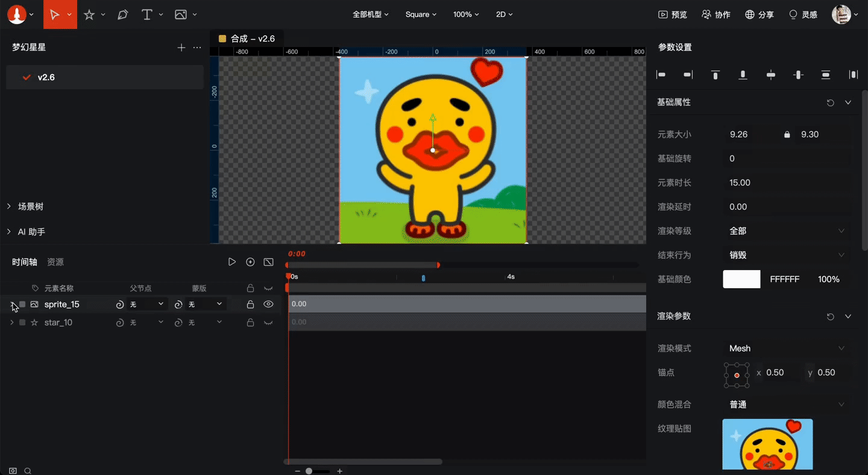Show the hidden star_10 layer
Viewport: 868px width, 475px height.
click(x=268, y=323)
